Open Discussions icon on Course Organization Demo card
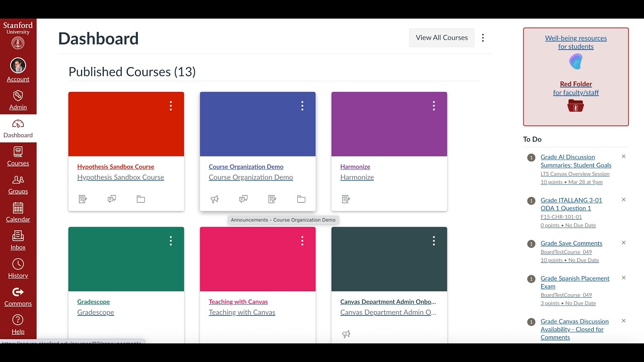 (244, 199)
